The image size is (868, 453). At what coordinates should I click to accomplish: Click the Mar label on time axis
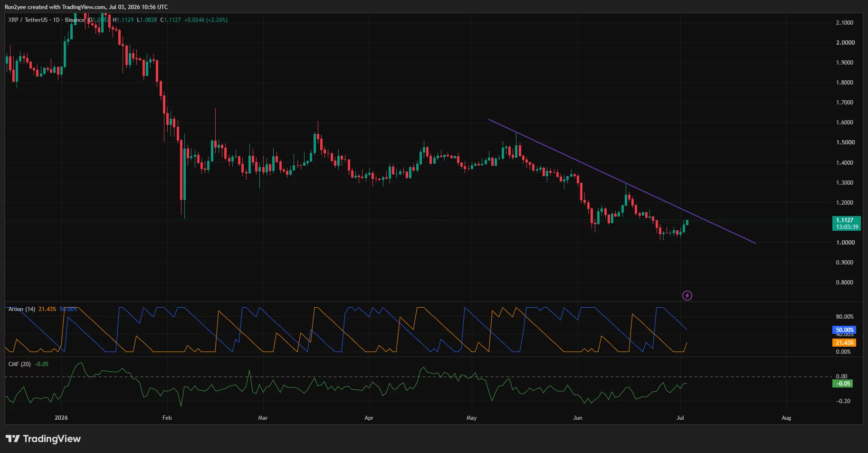pyautogui.click(x=263, y=418)
